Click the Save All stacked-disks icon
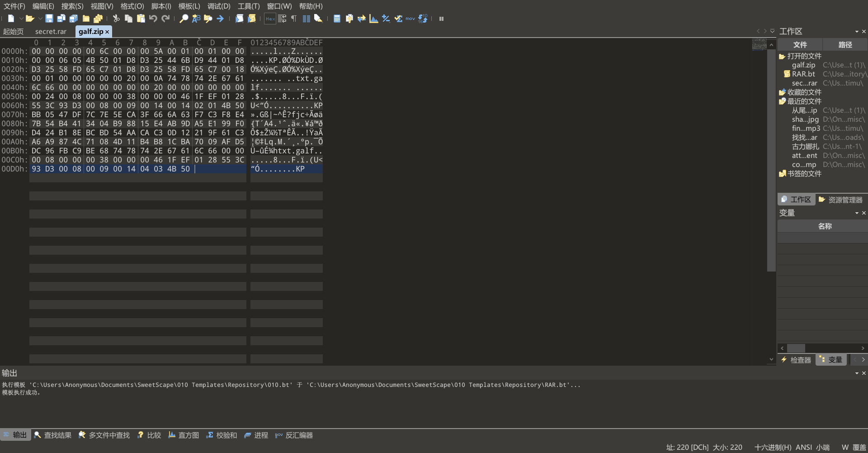Viewport: 868px width, 453px height. pyautogui.click(x=74, y=19)
